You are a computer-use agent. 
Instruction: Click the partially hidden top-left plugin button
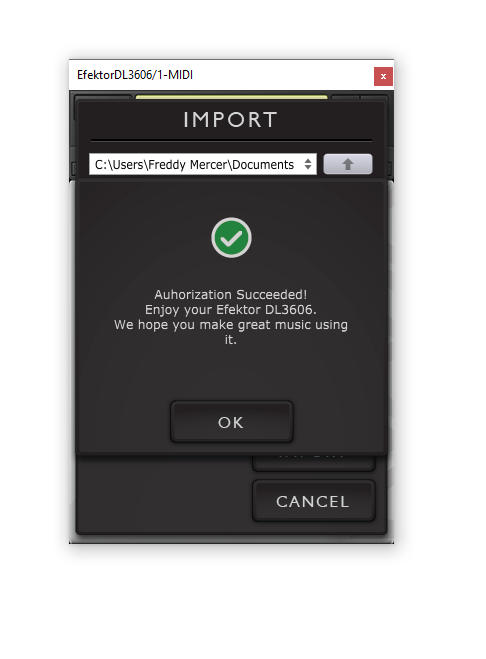(103, 98)
